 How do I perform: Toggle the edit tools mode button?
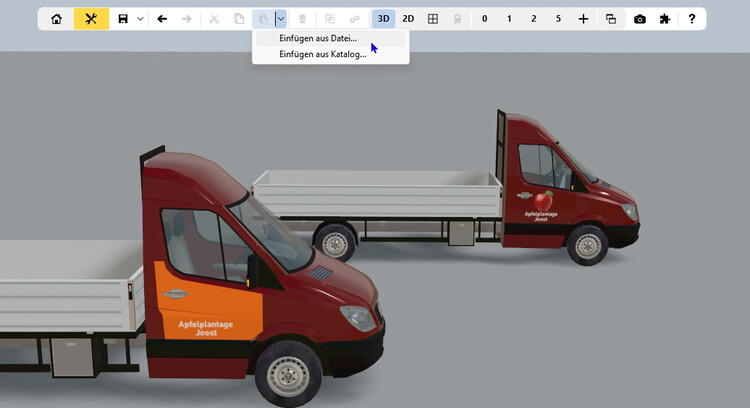(91, 19)
